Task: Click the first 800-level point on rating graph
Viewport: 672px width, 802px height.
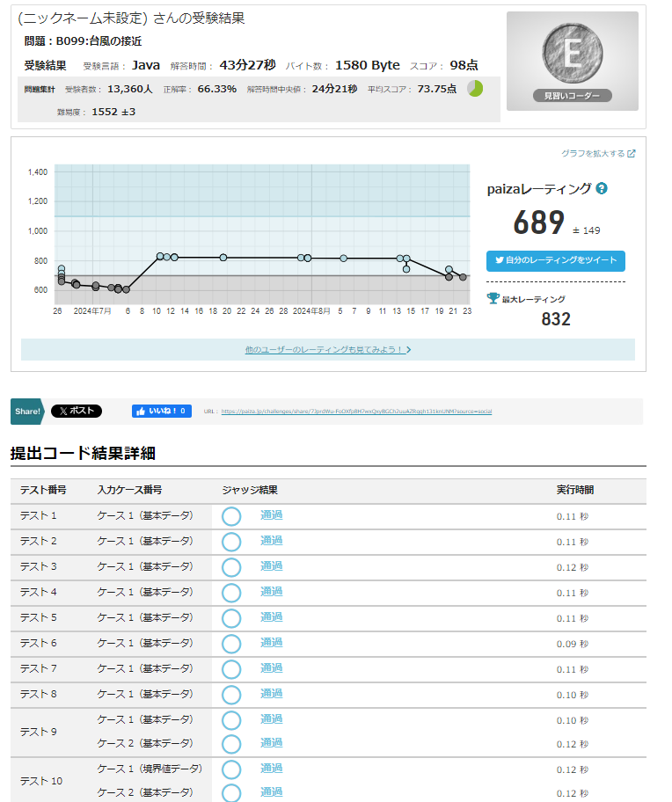Action: [x=160, y=256]
